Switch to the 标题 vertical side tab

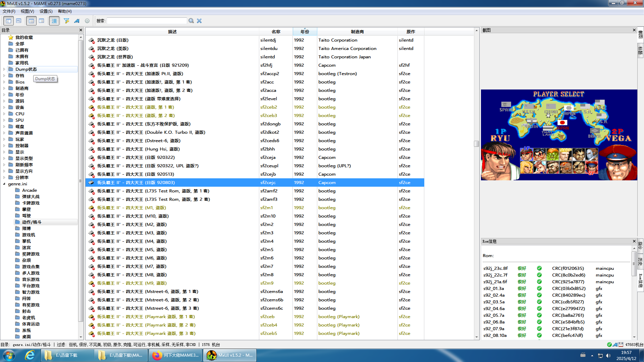pyautogui.click(x=640, y=50)
